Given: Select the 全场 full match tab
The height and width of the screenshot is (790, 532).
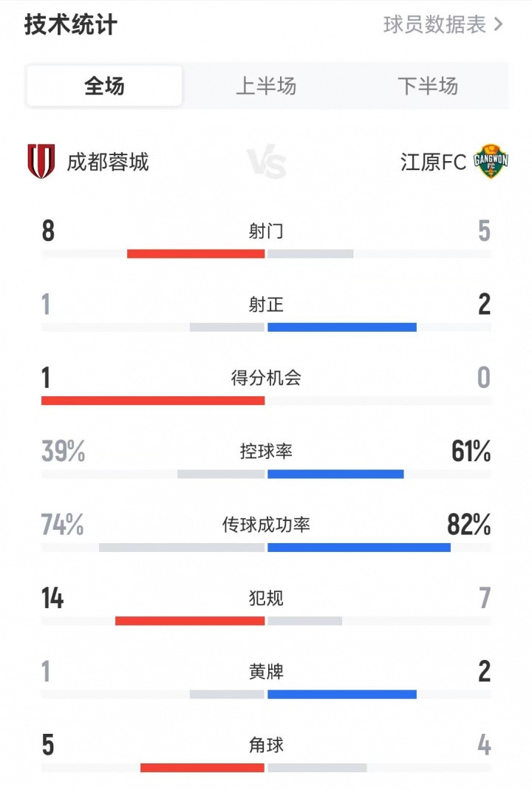Looking at the screenshot, I should (104, 86).
